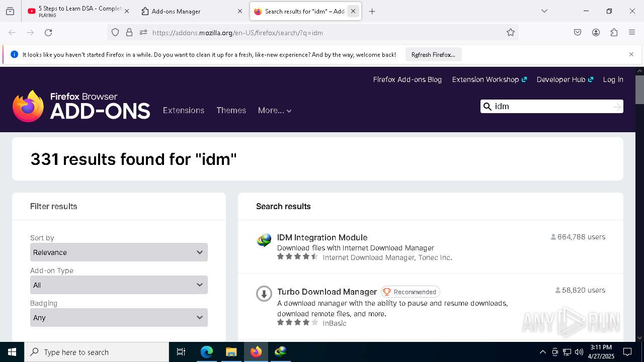Click the InBasic author text

click(335, 323)
